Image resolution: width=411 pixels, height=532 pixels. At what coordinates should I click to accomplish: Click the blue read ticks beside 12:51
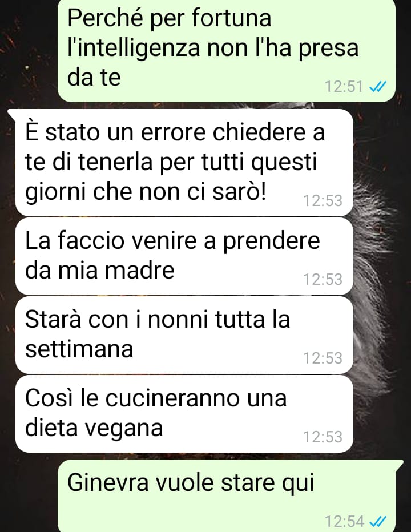tap(377, 87)
